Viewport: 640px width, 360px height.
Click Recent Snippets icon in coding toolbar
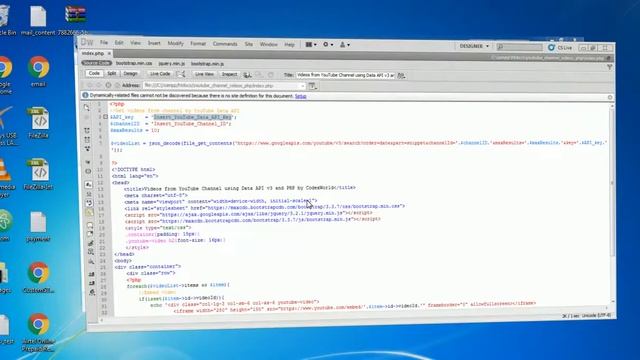tap(91, 252)
